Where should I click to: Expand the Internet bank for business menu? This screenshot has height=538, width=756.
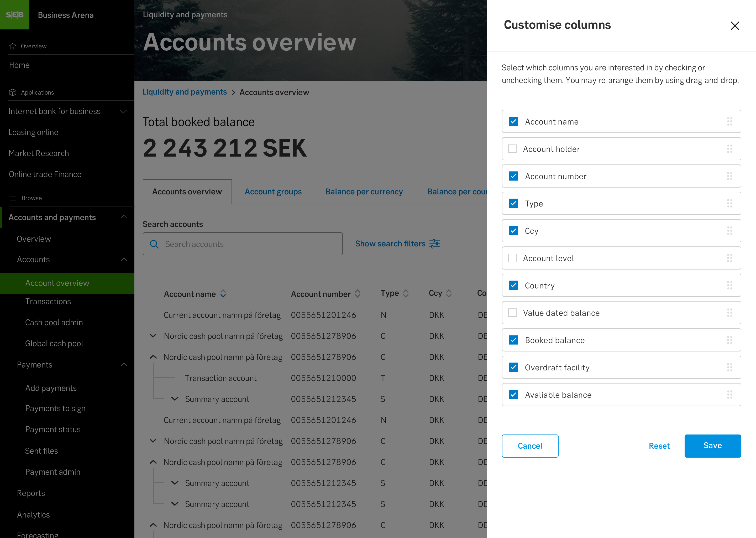[x=123, y=111]
